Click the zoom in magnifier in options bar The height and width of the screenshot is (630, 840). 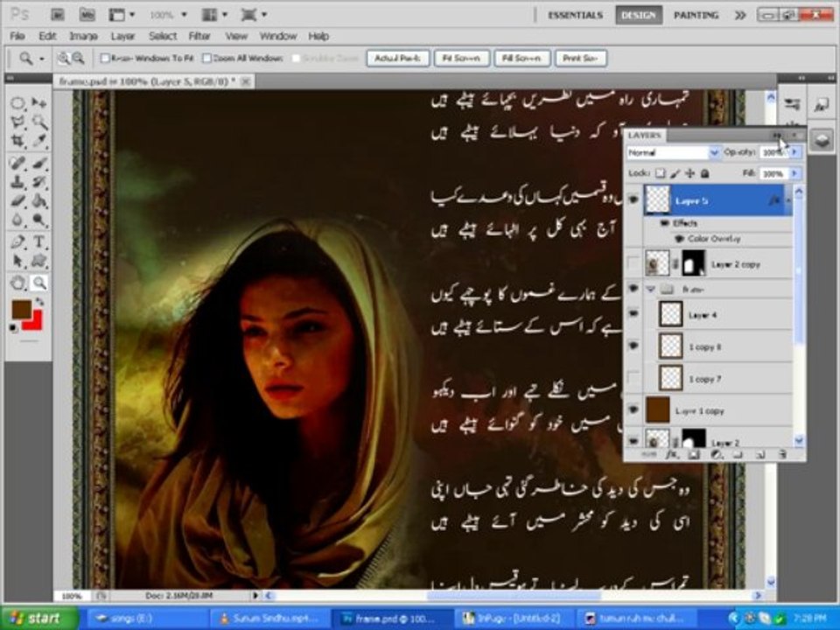[x=64, y=58]
